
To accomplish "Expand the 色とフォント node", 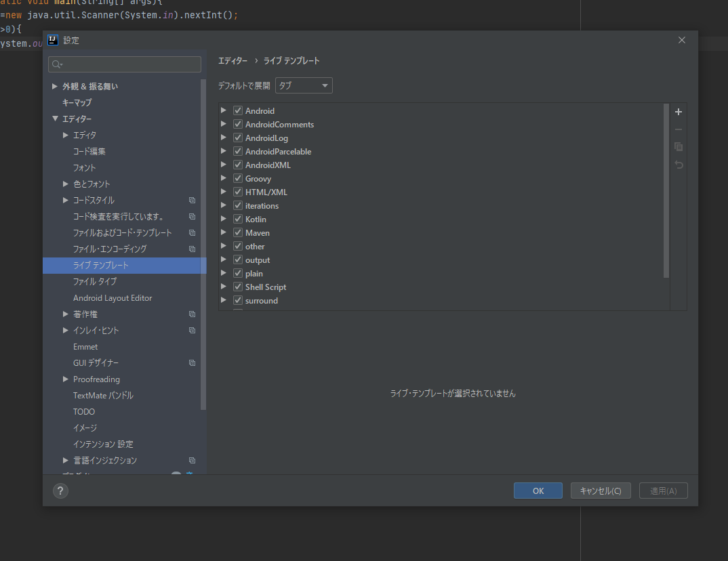I will coord(66,184).
